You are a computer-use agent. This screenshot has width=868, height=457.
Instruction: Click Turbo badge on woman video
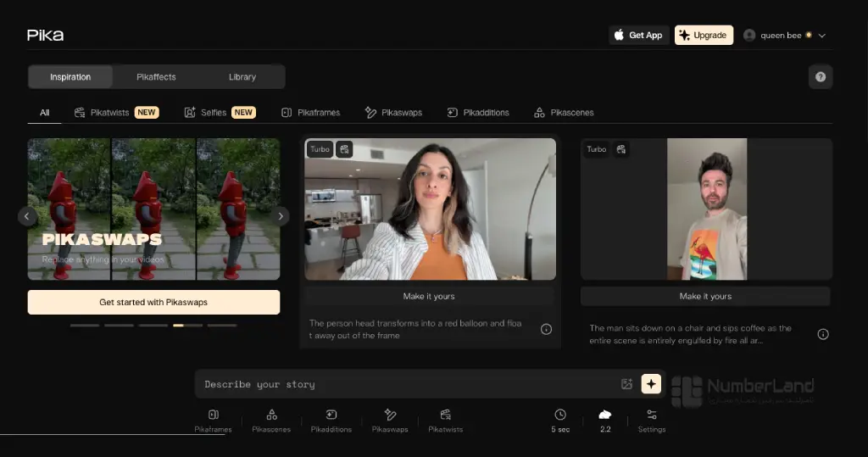pos(320,149)
